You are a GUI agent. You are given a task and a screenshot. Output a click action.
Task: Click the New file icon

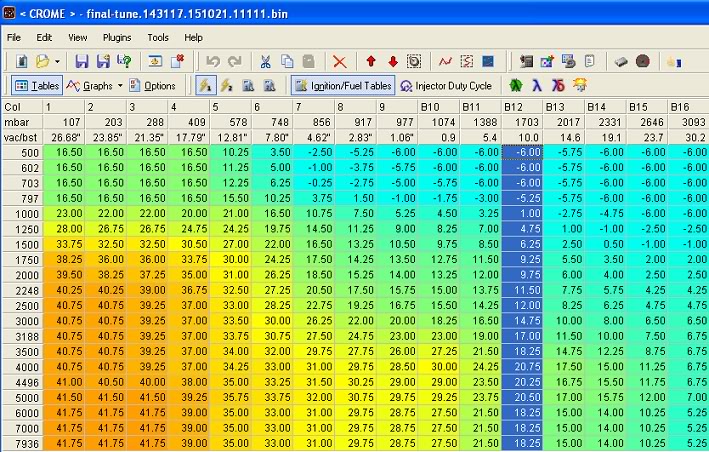pyautogui.click(x=21, y=61)
